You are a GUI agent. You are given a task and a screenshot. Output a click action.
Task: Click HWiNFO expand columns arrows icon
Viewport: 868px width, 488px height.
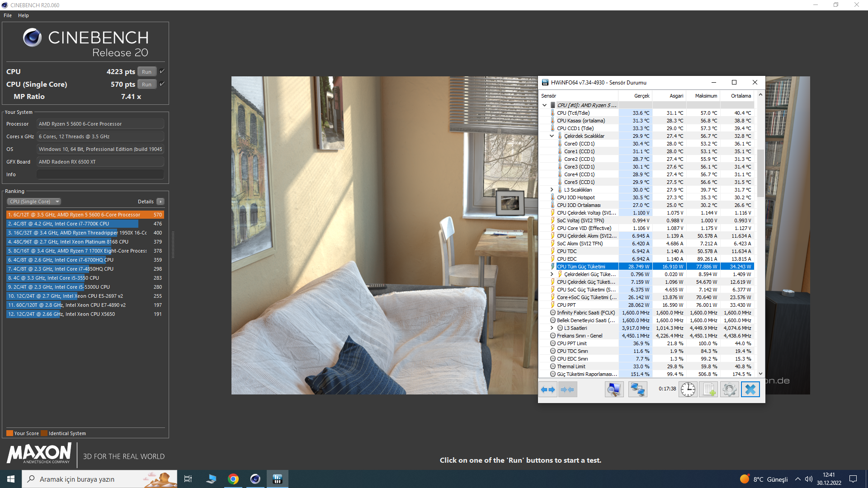pos(548,389)
